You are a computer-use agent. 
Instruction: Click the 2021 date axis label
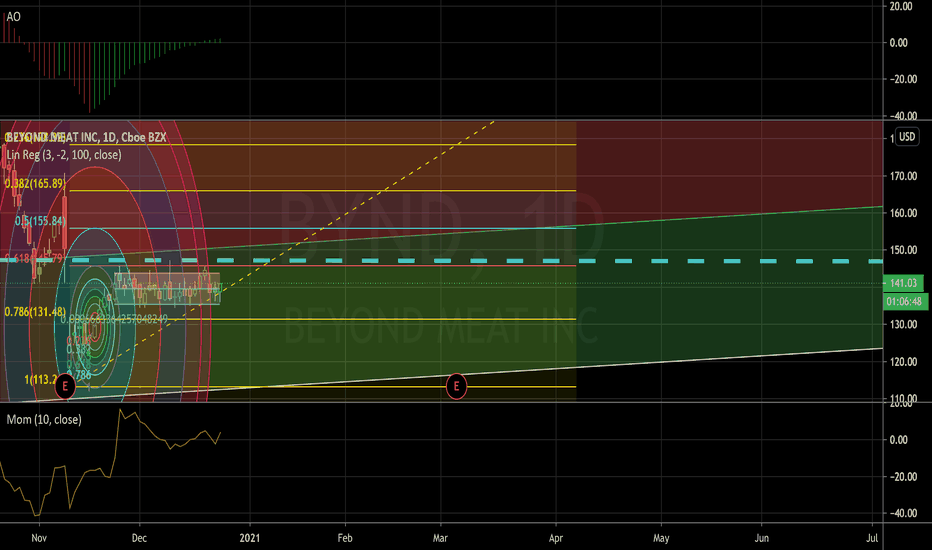coord(250,538)
